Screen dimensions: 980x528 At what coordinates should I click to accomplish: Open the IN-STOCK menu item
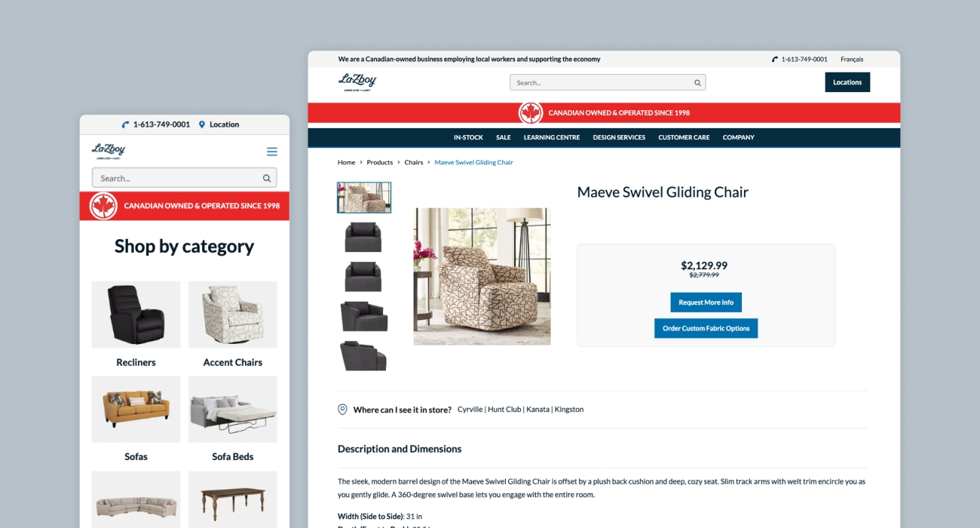[x=468, y=137]
